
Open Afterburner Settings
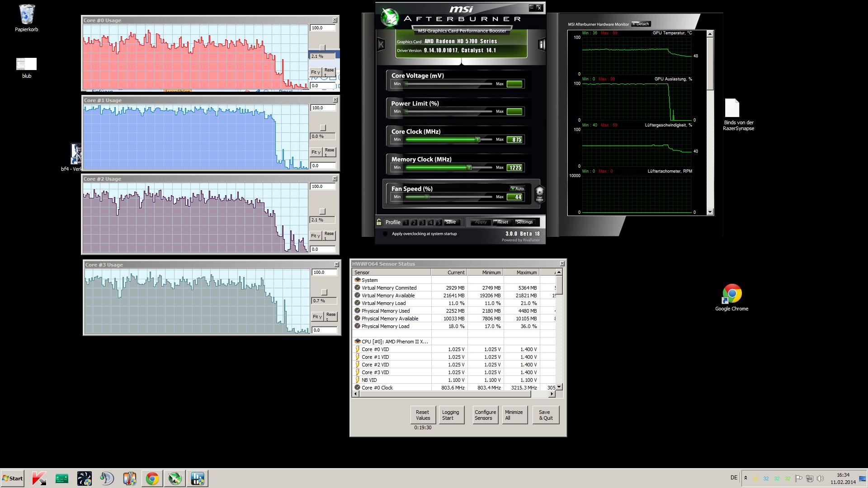pyautogui.click(x=524, y=222)
